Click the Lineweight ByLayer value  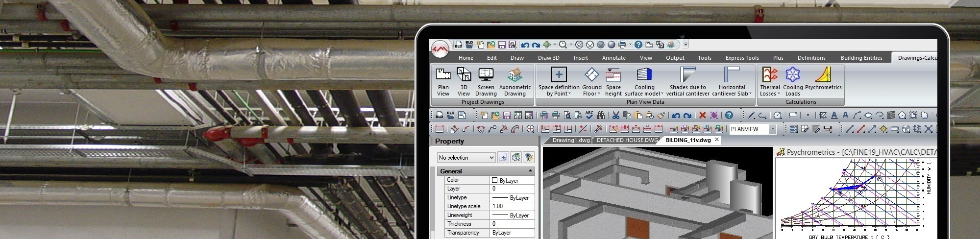[x=512, y=215]
